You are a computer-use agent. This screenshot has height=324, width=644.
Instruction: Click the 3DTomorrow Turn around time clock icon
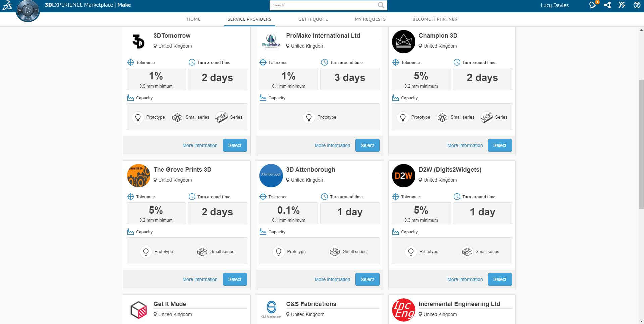(x=192, y=62)
